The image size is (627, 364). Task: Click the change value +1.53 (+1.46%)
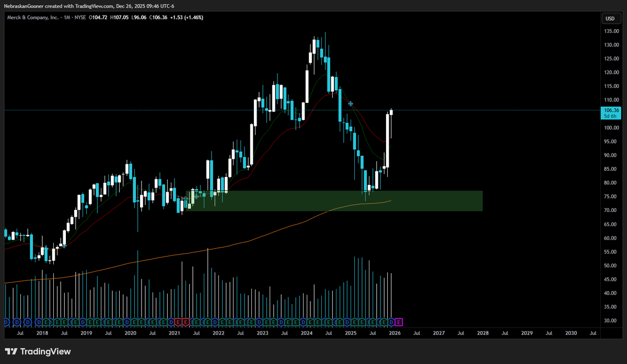point(188,17)
